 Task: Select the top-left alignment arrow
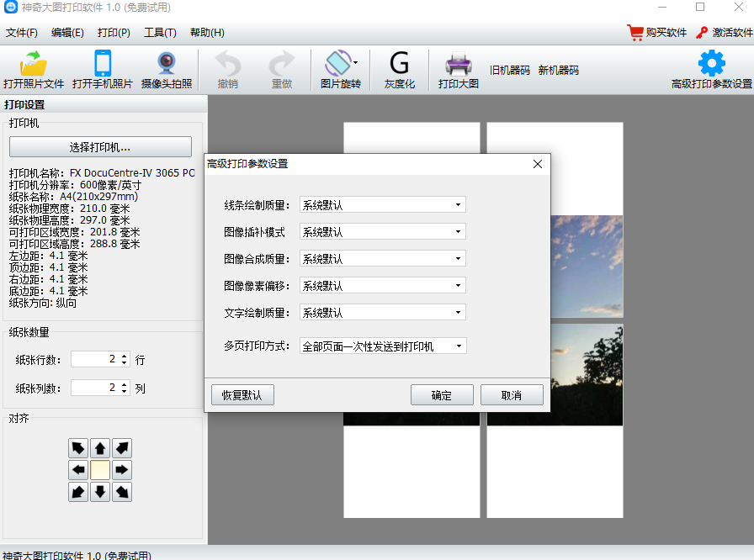click(78, 448)
